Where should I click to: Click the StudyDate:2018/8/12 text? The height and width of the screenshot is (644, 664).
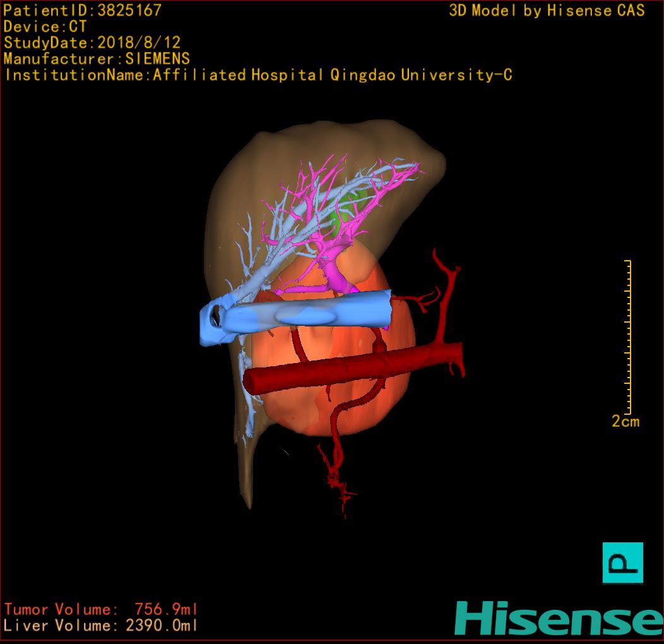tap(92, 42)
